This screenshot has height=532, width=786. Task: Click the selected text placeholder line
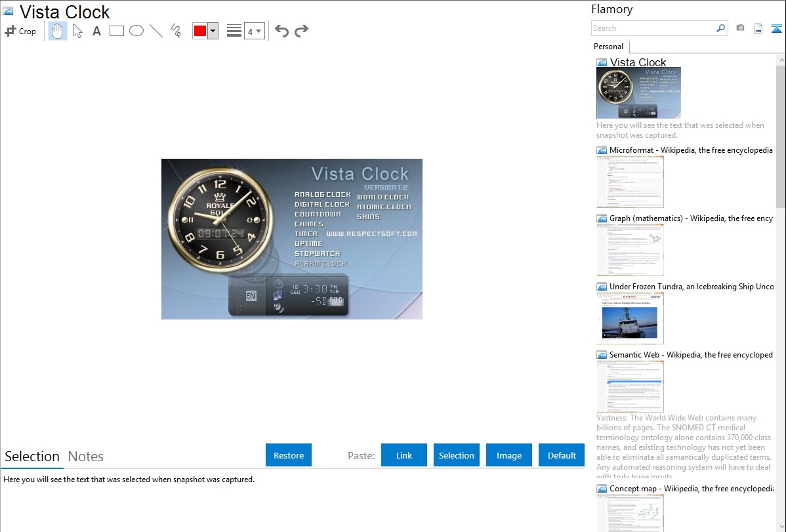pos(129,480)
